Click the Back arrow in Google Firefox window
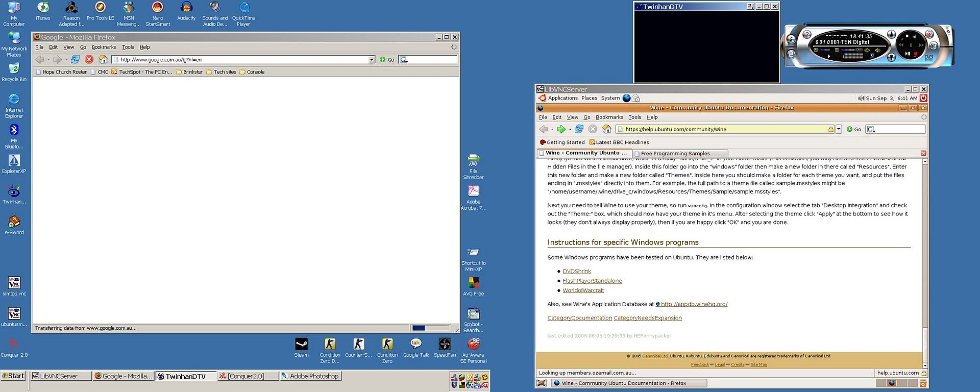 coord(40,59)
